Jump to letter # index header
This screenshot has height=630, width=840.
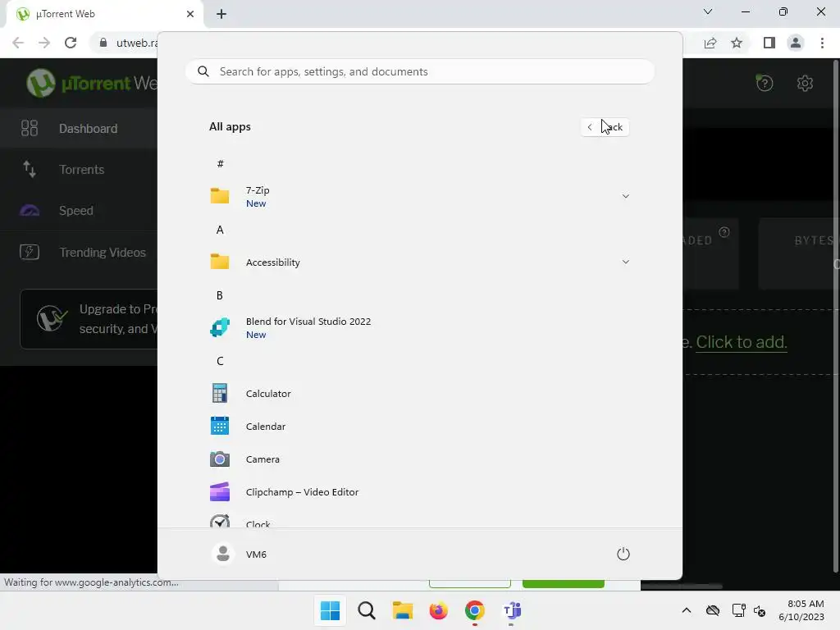pyautogui.click(x=220, y=164)
